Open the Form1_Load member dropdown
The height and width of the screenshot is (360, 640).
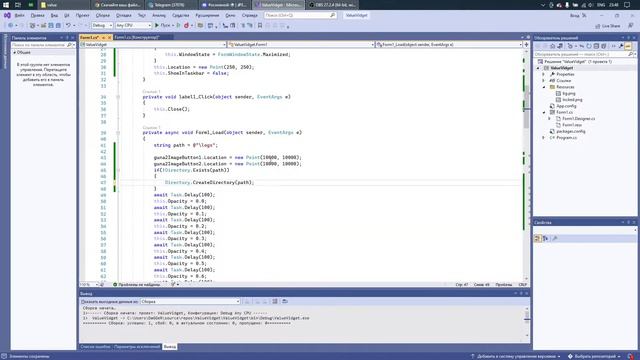point(449,44)
